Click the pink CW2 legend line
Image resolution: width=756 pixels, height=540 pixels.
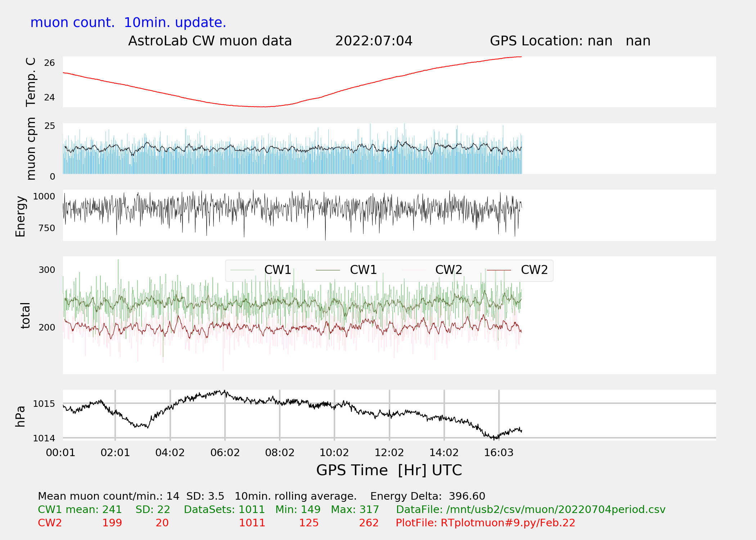tap(413, 270)
